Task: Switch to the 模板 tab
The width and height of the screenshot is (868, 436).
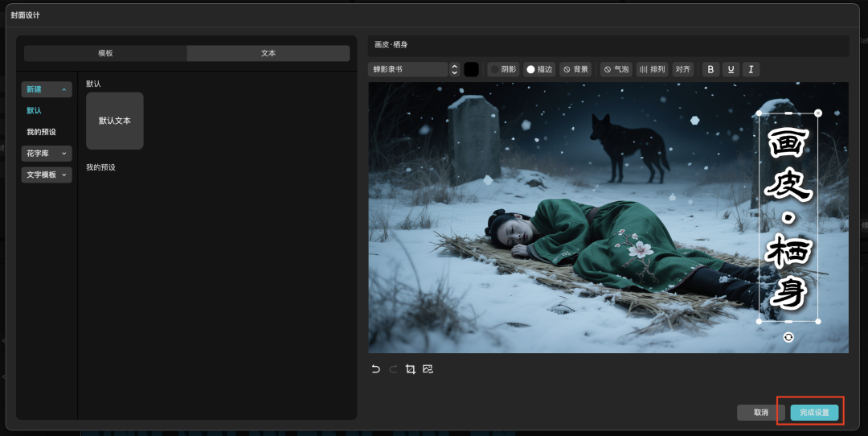Action: tap(105, 53)
